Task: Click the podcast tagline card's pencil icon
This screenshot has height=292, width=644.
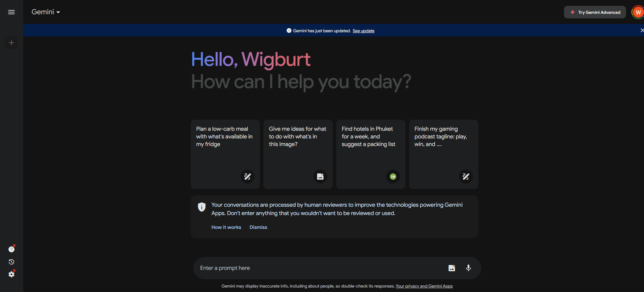Action: (466, 176)
